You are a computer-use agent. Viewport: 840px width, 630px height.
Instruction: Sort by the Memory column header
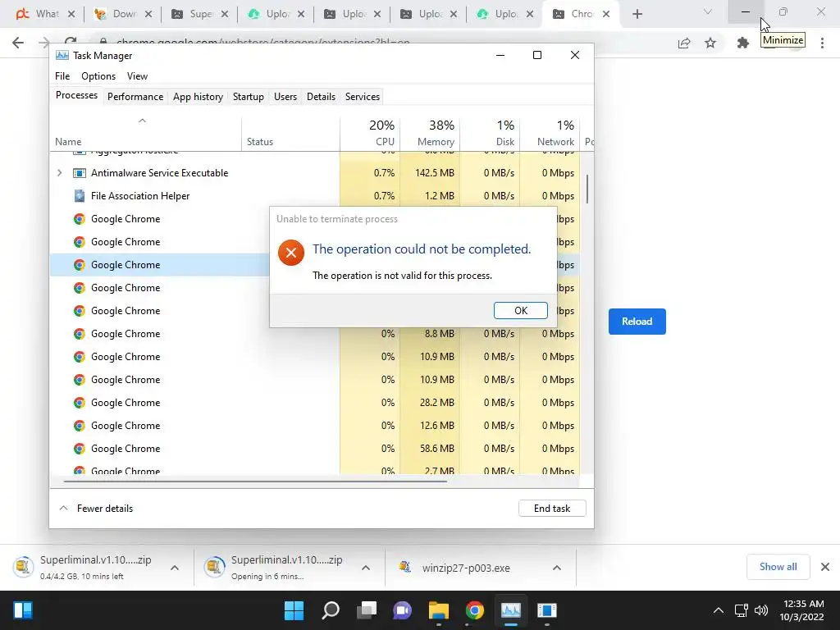pos(430,133)
